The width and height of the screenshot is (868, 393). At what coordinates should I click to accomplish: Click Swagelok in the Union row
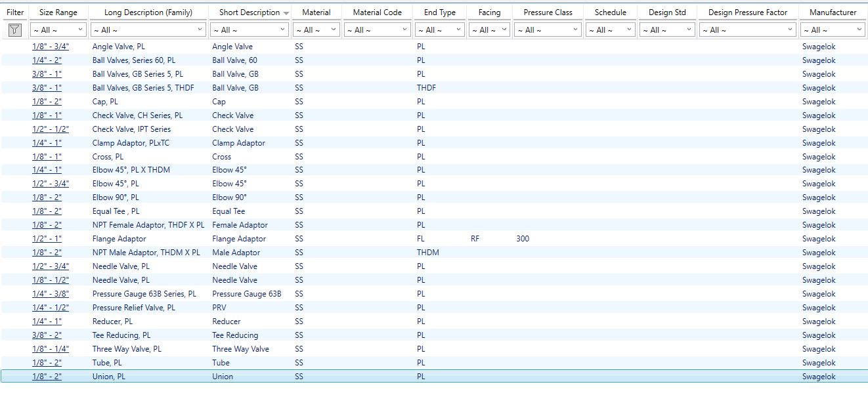click(819, 377)
